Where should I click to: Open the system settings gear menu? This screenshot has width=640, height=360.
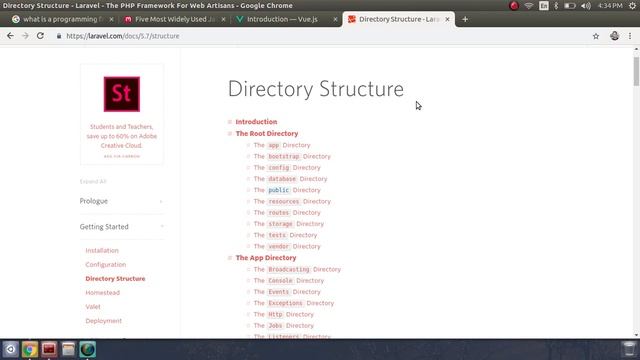coord(633,6)
